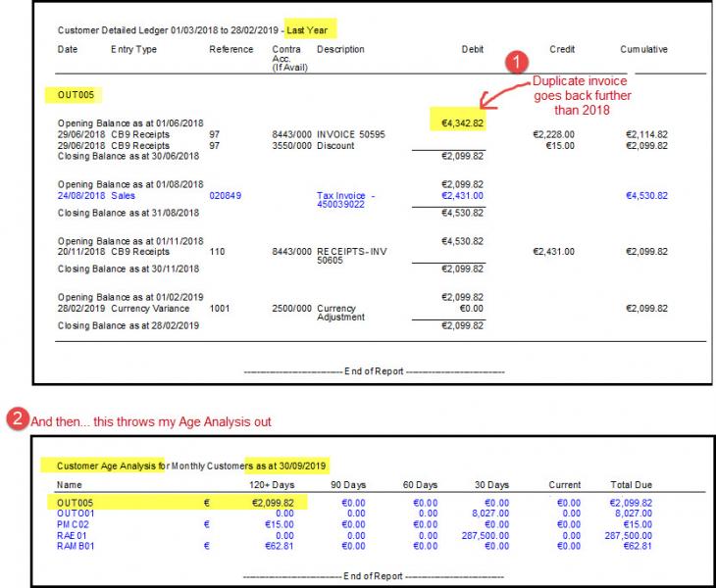The height and width of the screenshot is (588, 716).
Task: Click the blue €4,530.82 cumulative amount
Action: click(x=646, y=195)
